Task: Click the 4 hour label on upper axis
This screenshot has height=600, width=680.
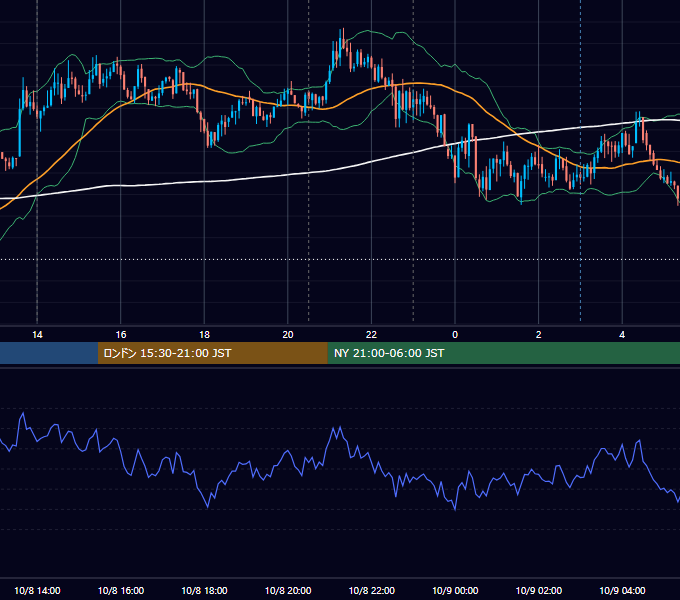Action: pos(622,335)
